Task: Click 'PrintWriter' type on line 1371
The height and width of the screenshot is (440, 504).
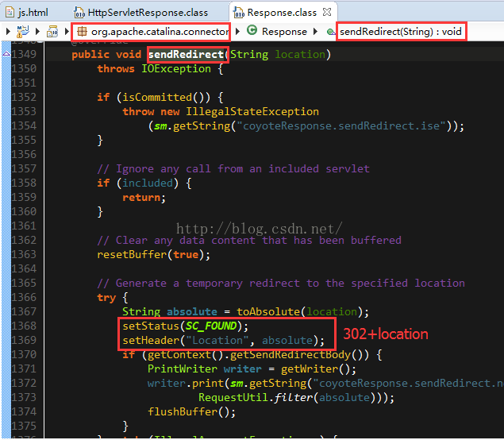Action: (x=183, y=369)
